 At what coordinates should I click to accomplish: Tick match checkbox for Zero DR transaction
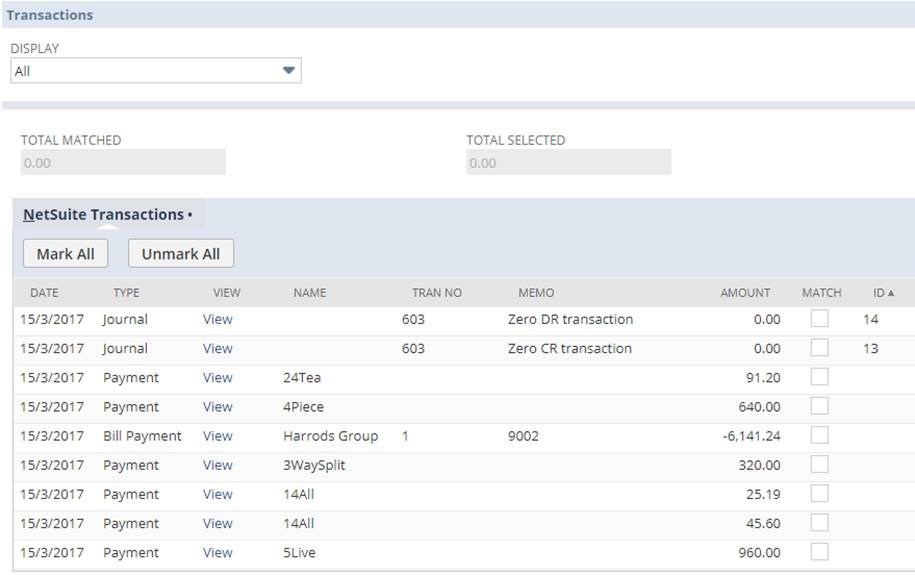[x=820, y=319]
